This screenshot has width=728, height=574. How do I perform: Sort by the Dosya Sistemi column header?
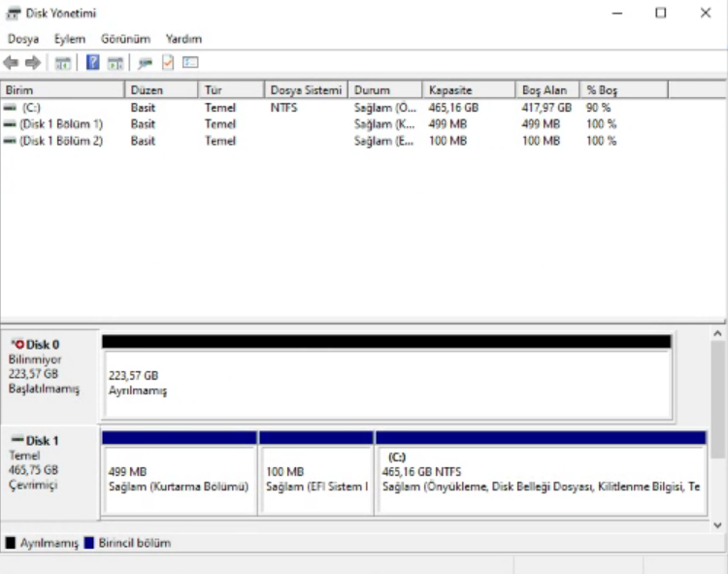tap(307, 89)
